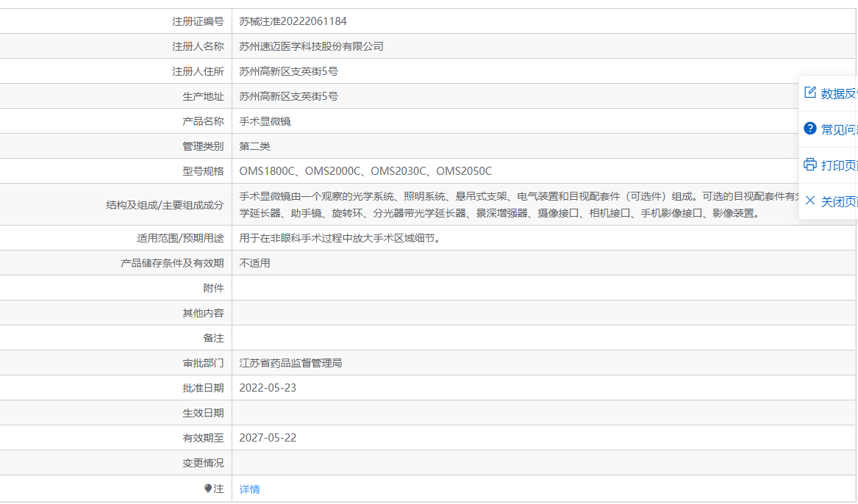This screenshot has height=504, width=858.
Task: Click the 管理类别 field label
Action: (203, 146)
